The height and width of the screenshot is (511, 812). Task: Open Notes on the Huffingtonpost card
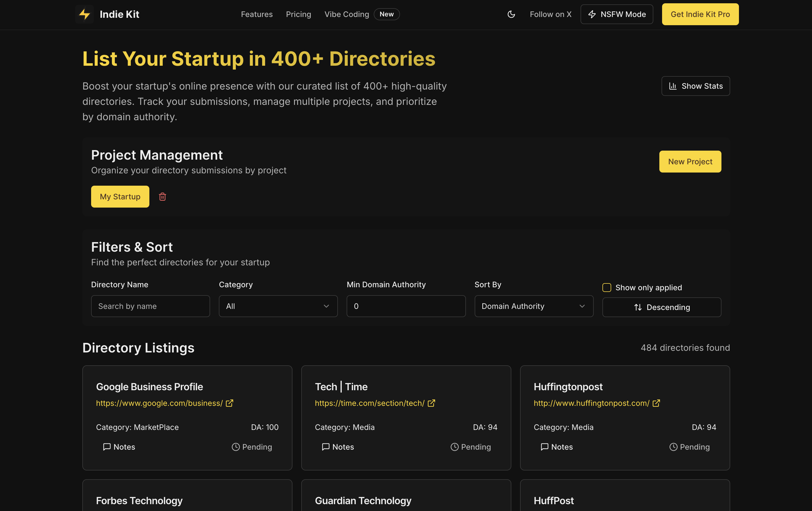point(557,447)
